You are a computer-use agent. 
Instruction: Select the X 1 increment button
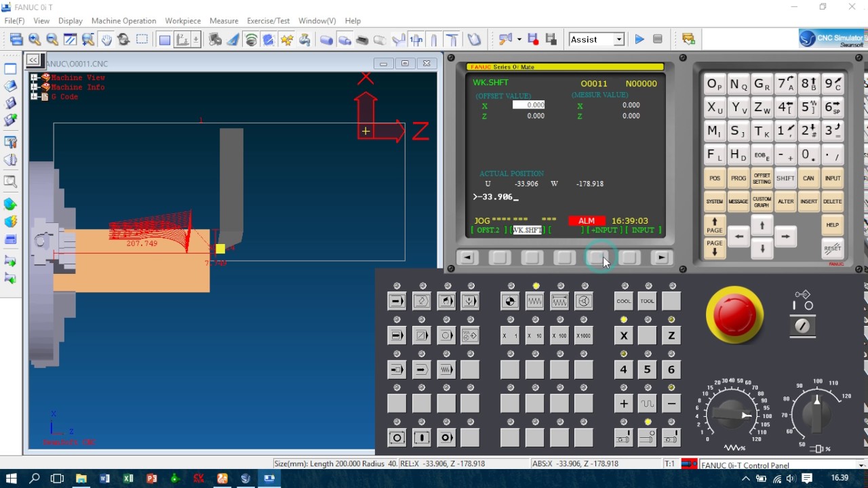click(x=510, y=335)
